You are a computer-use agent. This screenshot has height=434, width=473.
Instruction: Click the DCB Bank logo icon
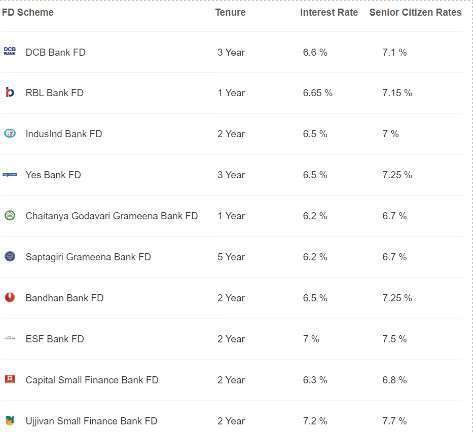tap(10, 51)
